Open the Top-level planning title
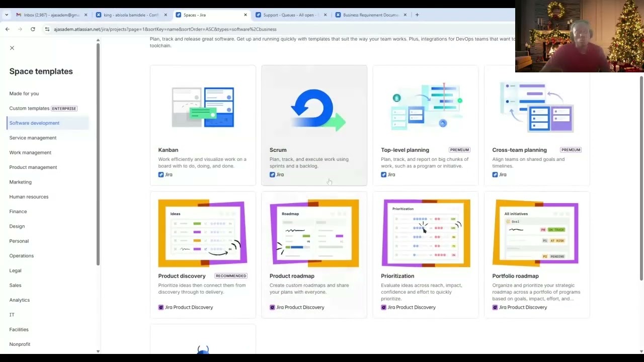 [x=405, y=150]
